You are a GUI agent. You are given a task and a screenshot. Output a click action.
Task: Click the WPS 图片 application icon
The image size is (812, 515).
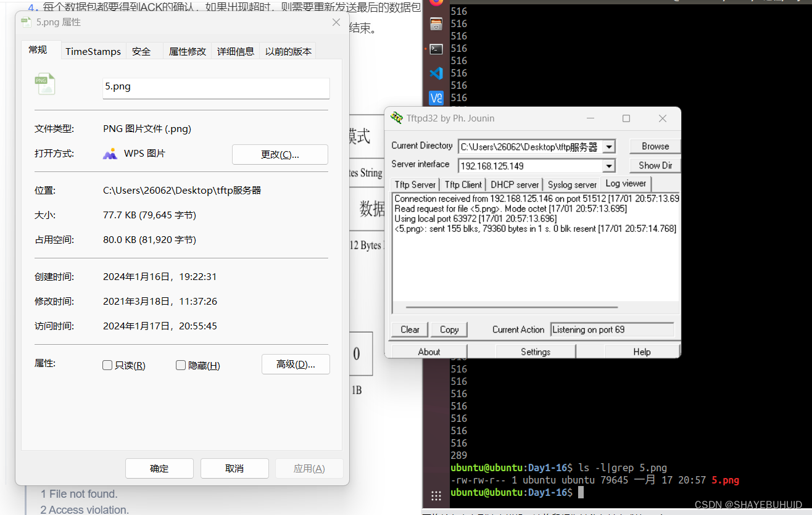click(109, 153)
